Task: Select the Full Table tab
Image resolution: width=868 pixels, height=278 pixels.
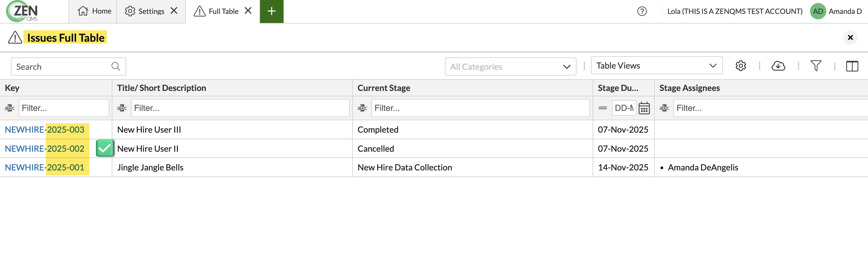Action: pyautogui.click(x=216, y=11)
